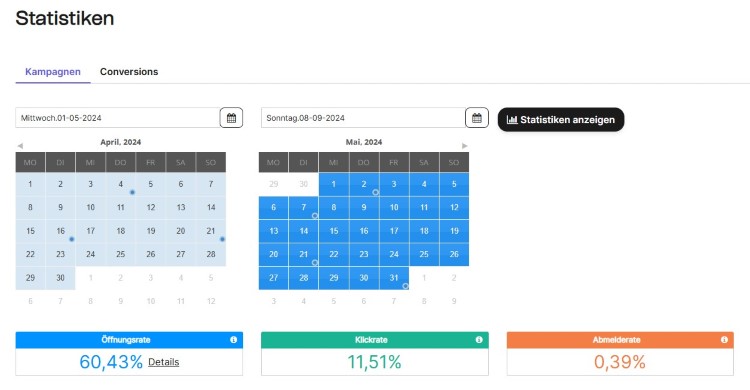Switch to the Conversions tab
The width and height of the screenshot is (750, 390).
(129, 72)
